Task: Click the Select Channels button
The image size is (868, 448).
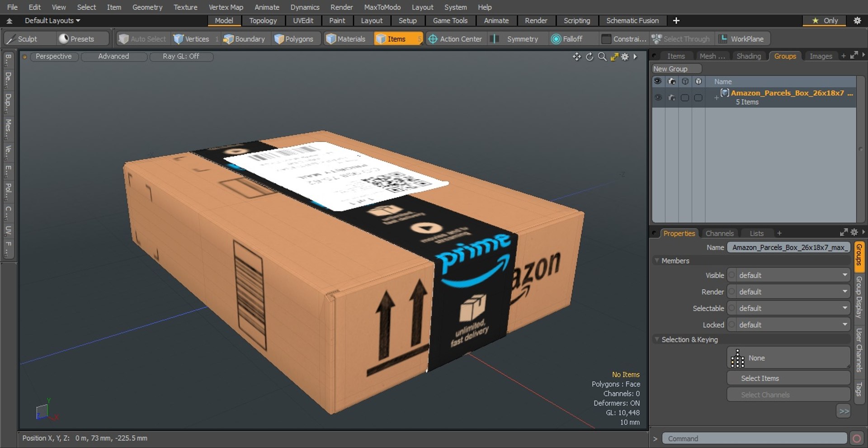Action: tap(788, 395)
